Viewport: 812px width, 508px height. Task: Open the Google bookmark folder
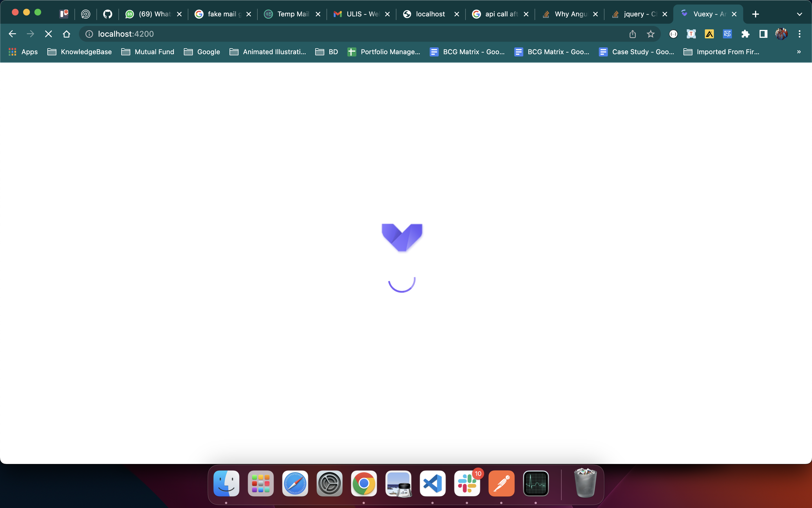click(202, 52)
